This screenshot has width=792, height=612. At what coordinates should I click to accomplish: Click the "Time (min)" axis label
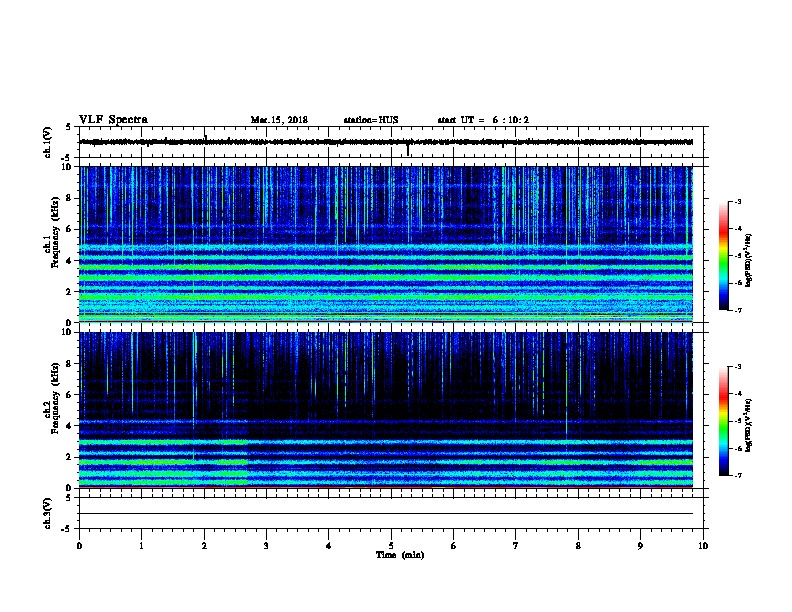(x=400, y=555)
